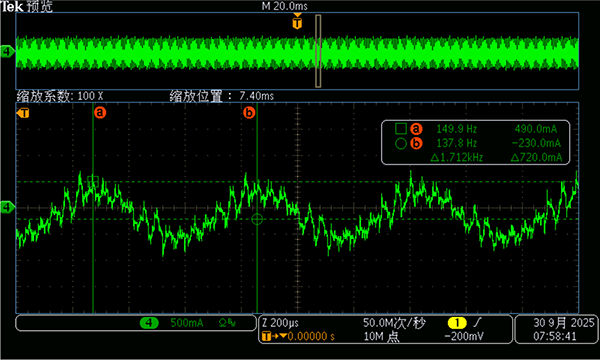Click the -200mV trigger level readout
Image resolution: width=600 pixels, height=360 pixels.
coord(464,337)
